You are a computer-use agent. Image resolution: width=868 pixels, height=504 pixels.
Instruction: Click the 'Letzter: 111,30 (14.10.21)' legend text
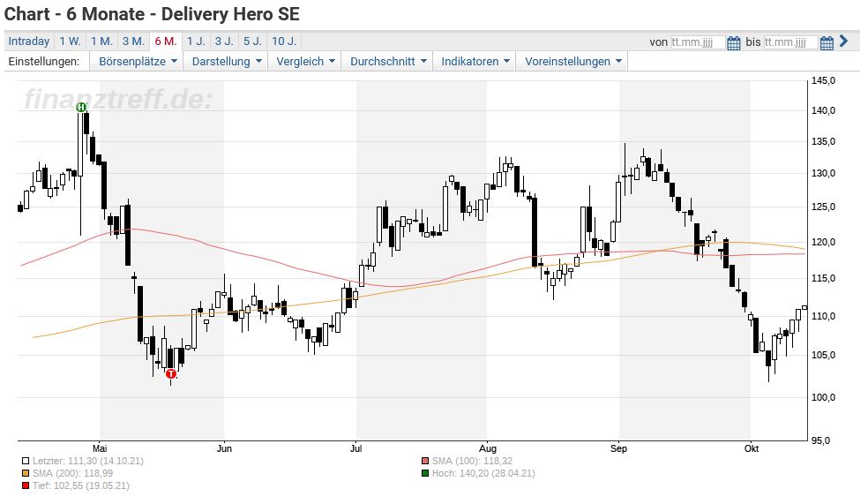(88, 461)
